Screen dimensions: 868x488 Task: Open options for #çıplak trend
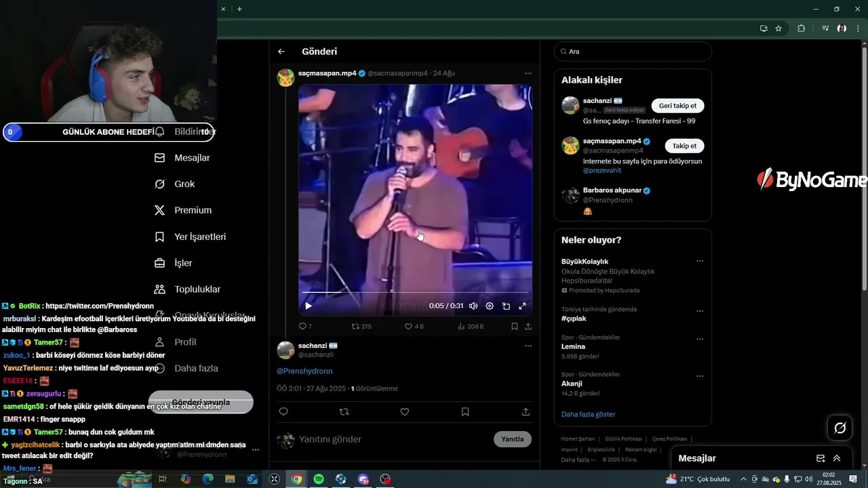point(700,311)
